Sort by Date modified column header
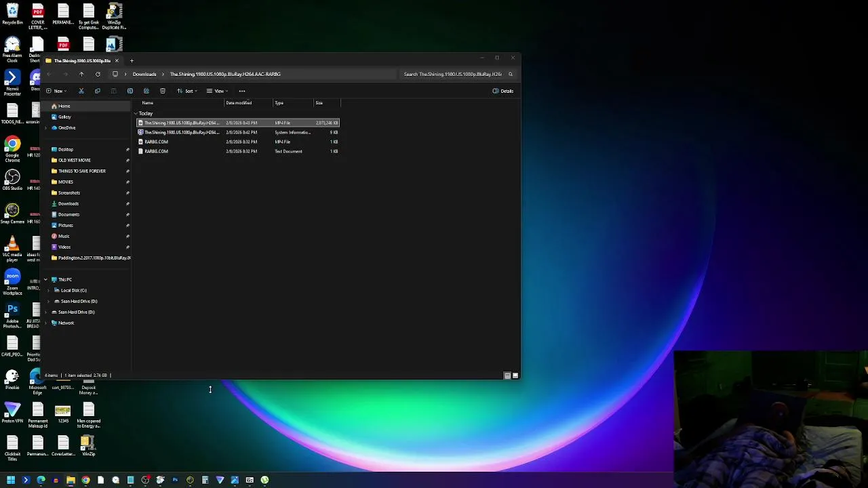Screen dimensions: 868x488 coord(248,103)
